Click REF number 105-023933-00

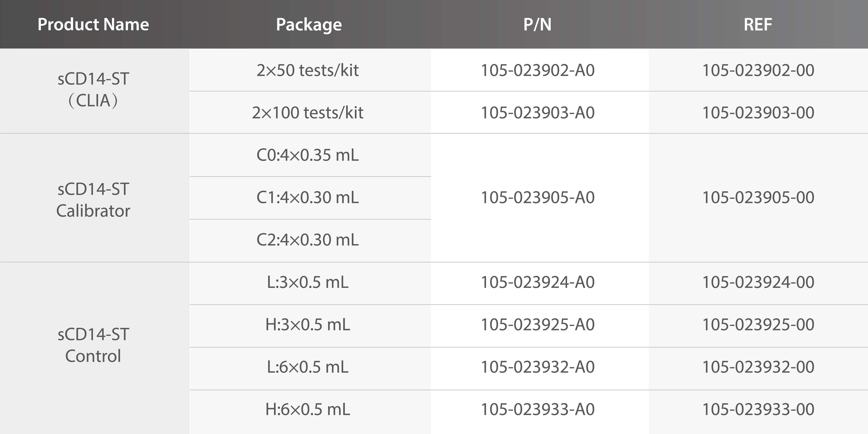tap(758, 409)
